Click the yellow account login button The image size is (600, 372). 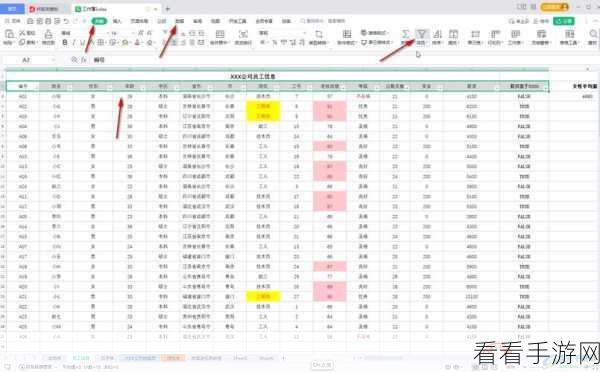(555, 7)
